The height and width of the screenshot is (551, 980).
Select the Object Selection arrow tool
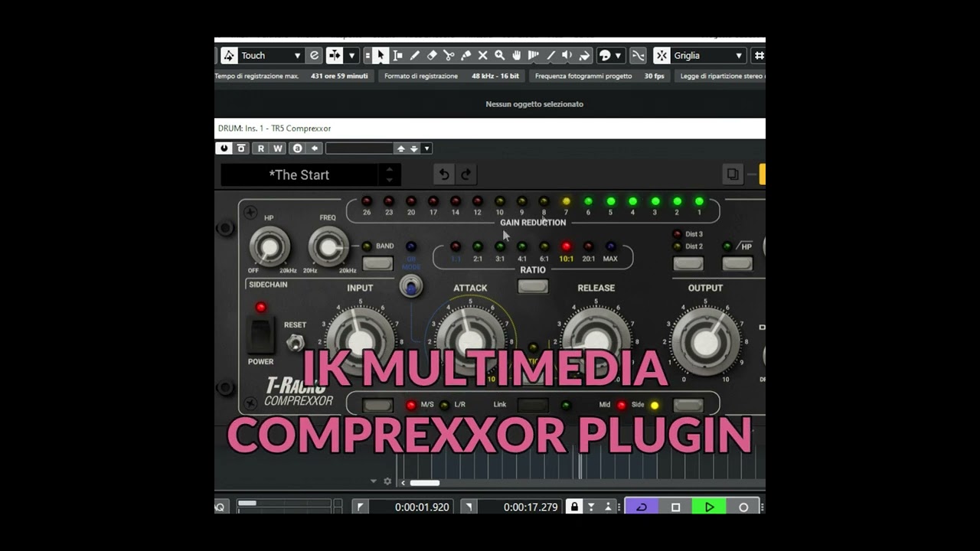click(x=381, y=55)
